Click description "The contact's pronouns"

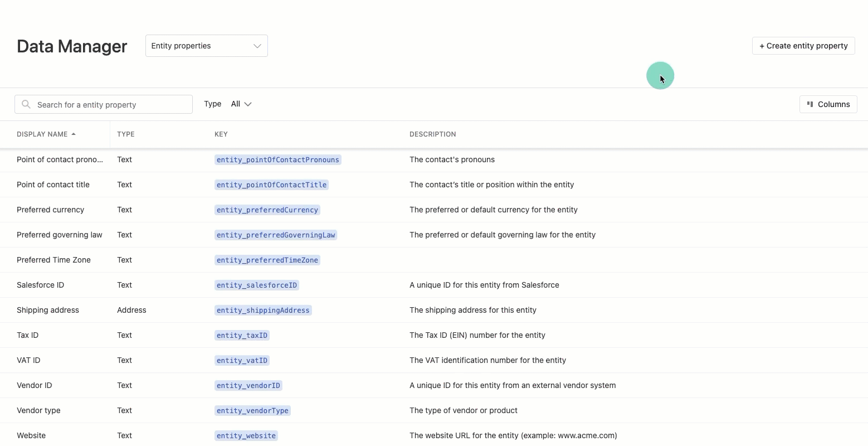452,159
